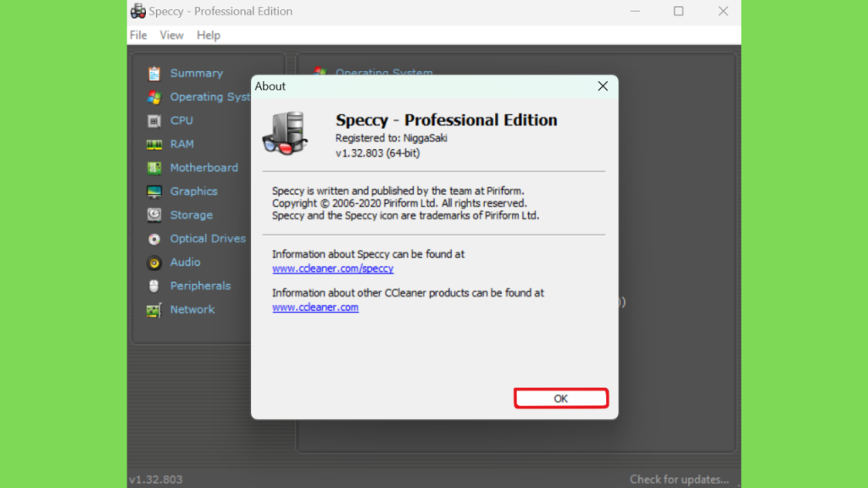The height and width of the screenshot is (488, 868).
Task: Open the Network section
Action: 192,309
